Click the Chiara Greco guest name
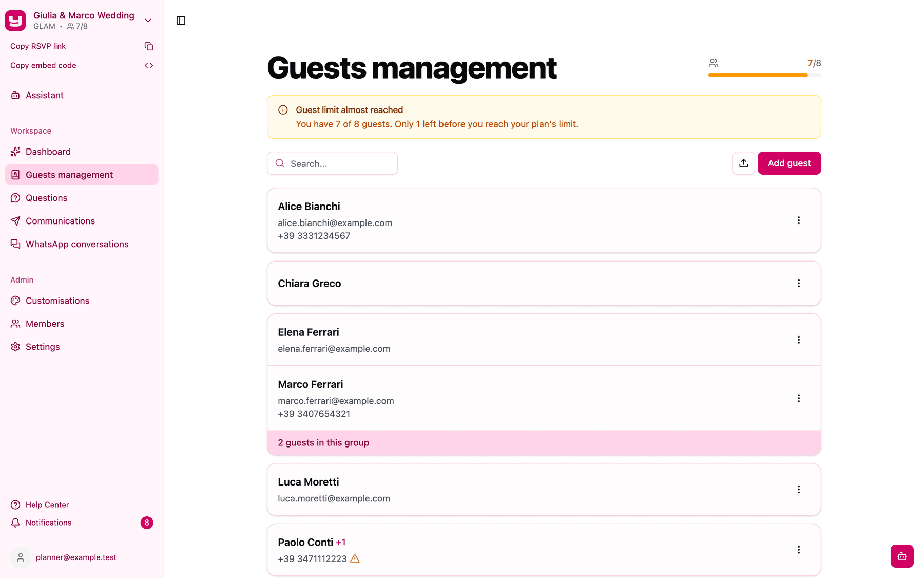The width and height of the screenshot is (924, 578). [310, 284]
